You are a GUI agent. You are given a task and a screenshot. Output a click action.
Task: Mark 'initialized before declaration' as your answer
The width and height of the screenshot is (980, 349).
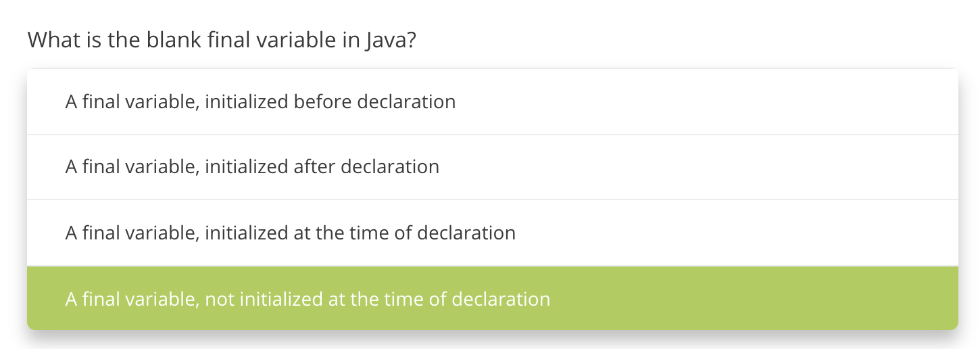pos(260,102)
